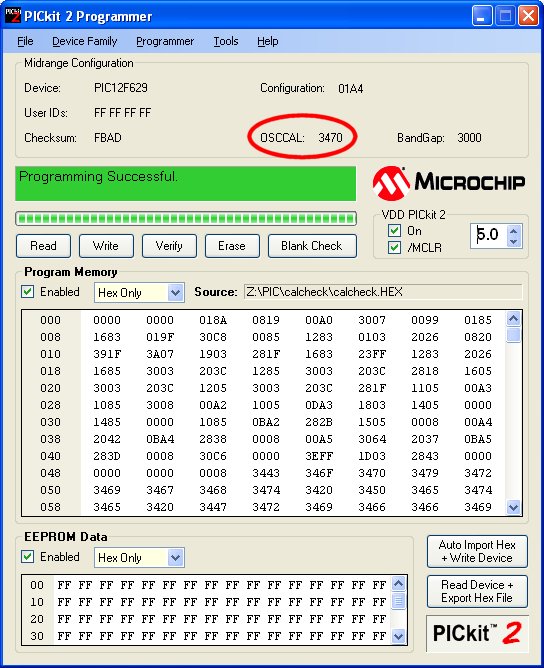Click the Source file path field
This screenshot has width=544, height=668.
[x=383, y=292]
